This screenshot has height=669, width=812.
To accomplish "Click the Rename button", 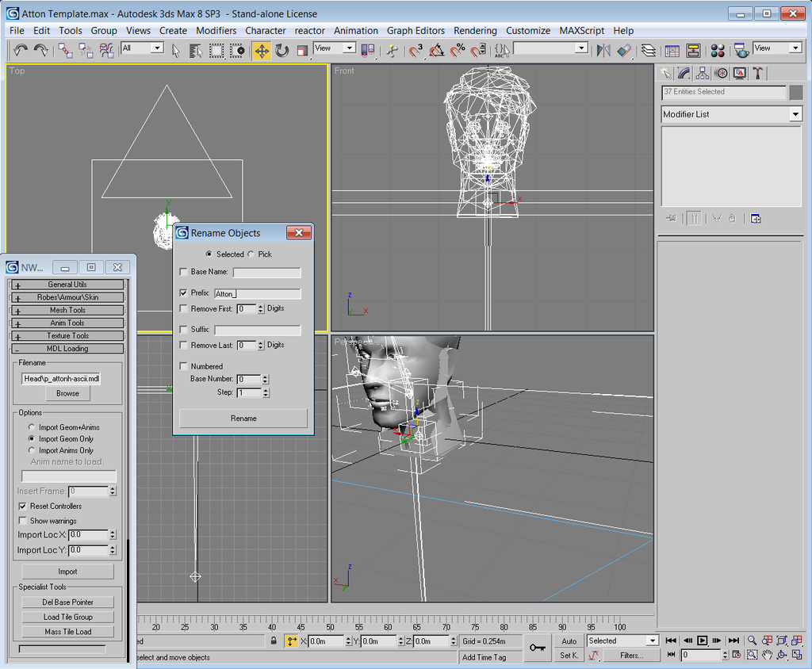I will 243,419.
